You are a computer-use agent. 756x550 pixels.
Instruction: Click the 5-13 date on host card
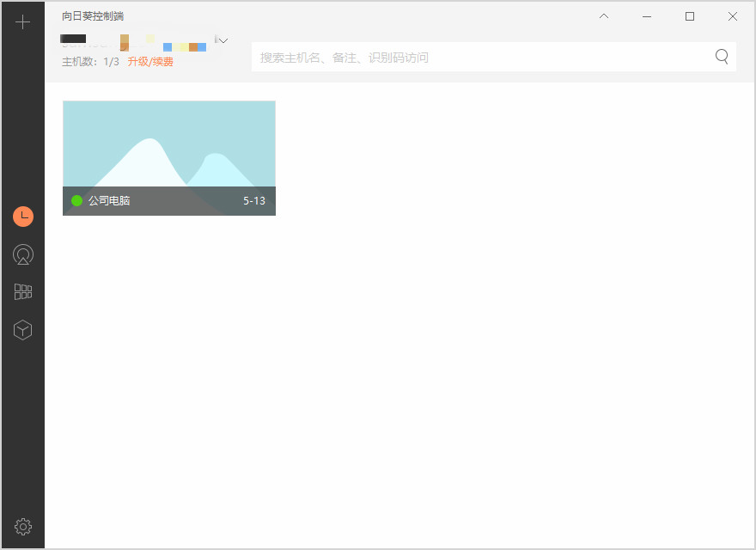tap(254, 201)
